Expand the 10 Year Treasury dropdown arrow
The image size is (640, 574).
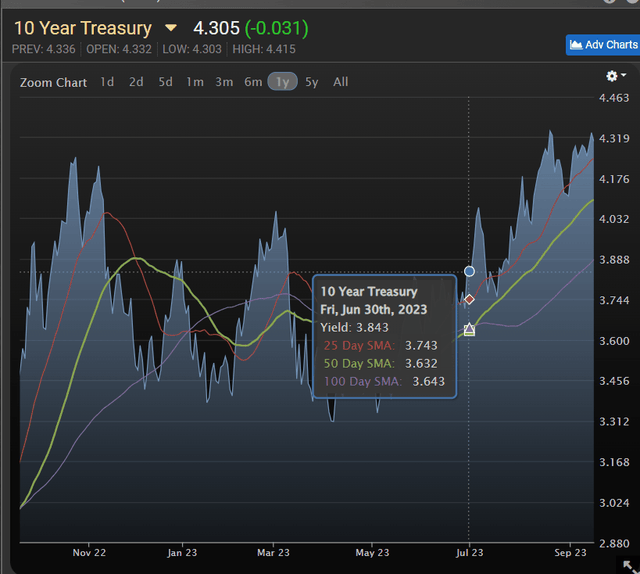[171, 28]
